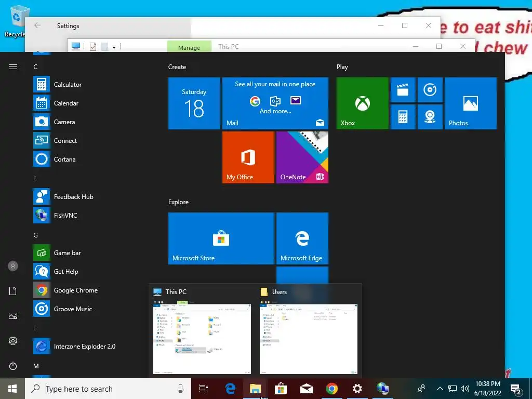Open the Microsoft Store tile
Viewport: 532px width, 399px height.
(x=221, y=238)
